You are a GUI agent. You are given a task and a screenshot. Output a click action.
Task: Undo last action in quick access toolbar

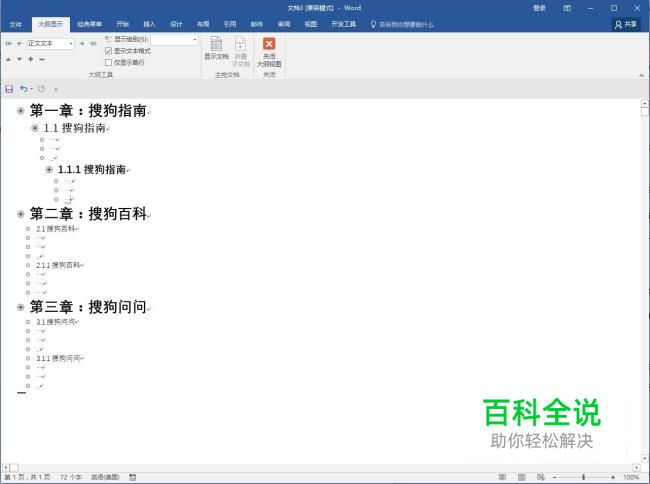pyautogui.click(x=24, y=89)
